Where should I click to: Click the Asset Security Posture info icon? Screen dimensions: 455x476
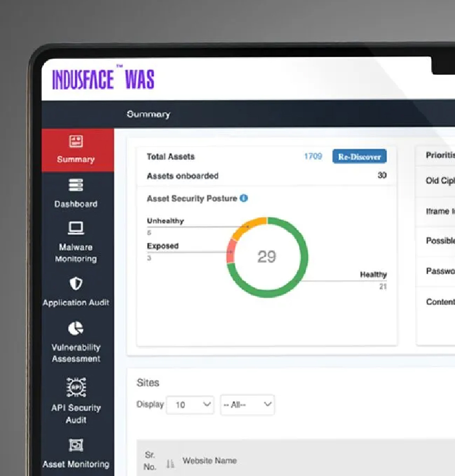point(243,198)
